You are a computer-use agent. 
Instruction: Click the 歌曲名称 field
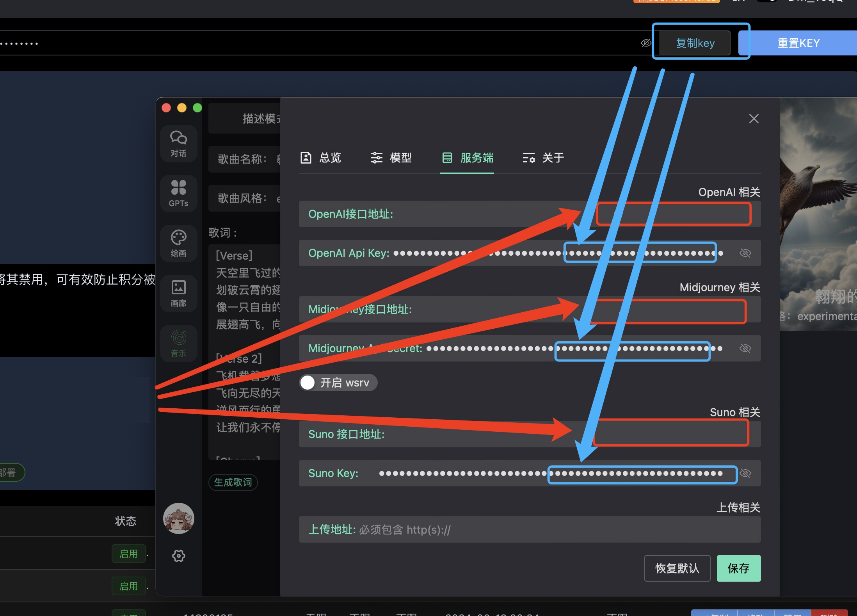[x=244, y=159]
